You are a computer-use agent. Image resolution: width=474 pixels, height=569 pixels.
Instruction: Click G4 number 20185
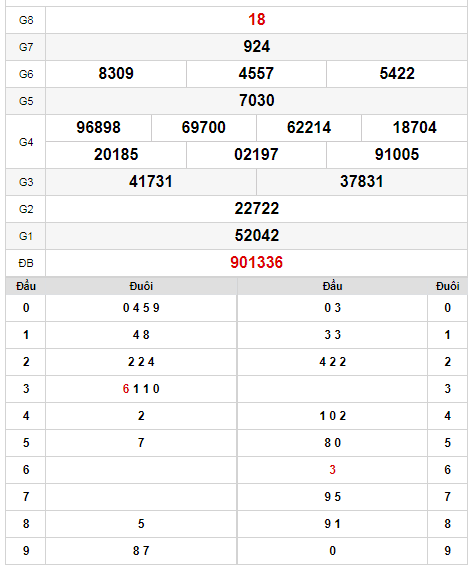click(116, 155)
